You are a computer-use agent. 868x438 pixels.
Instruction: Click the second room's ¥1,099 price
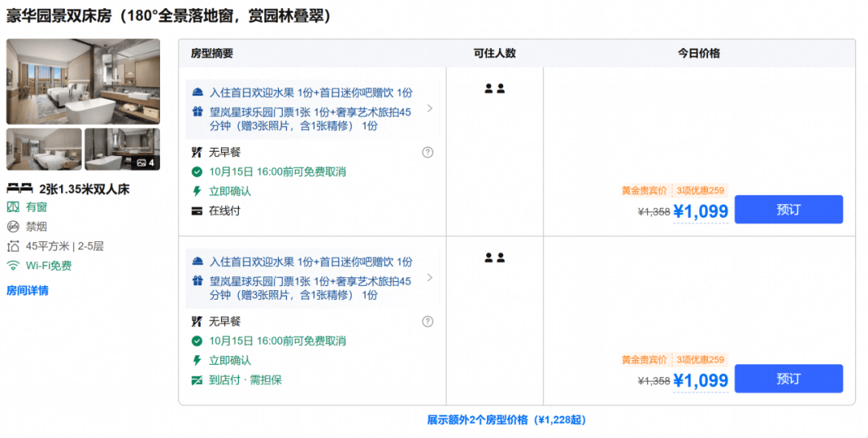700,380
